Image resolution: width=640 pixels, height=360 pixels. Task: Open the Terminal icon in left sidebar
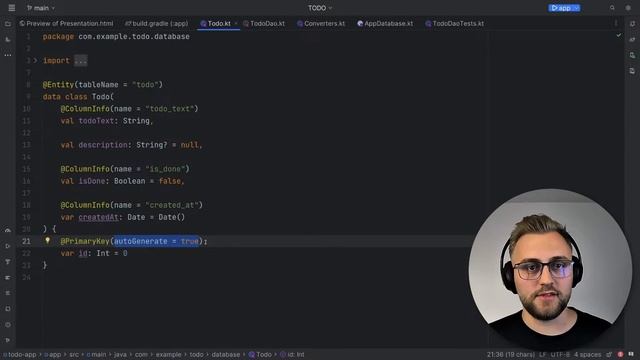8,309
